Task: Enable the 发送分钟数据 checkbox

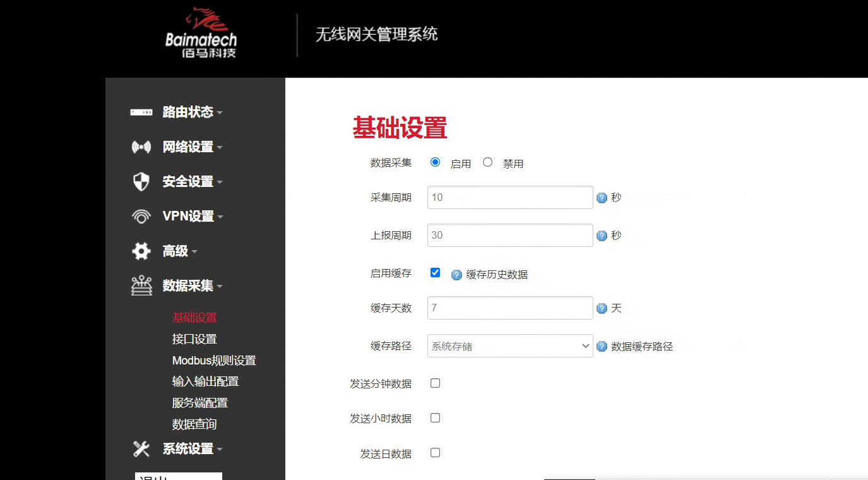Action: pyautogui.click(x=434, y=383)
